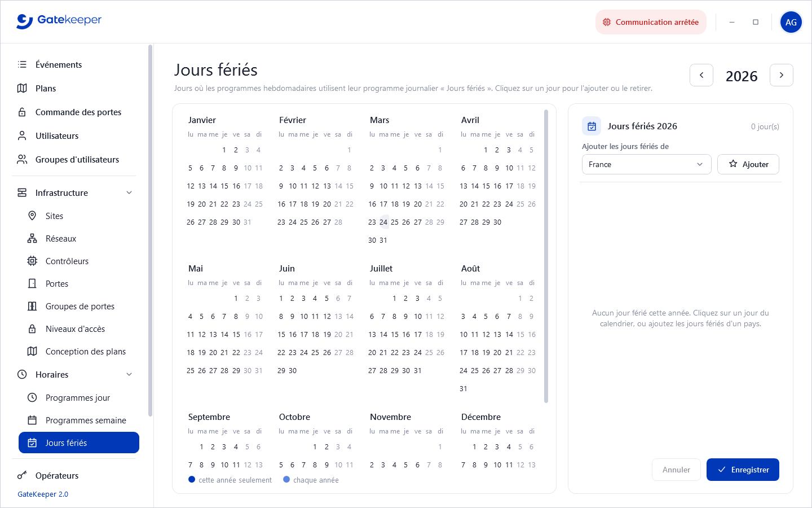Click the Gatekeeper logo icon
The width and height of the screenshot is (812, 508).
tap(24, 21)
